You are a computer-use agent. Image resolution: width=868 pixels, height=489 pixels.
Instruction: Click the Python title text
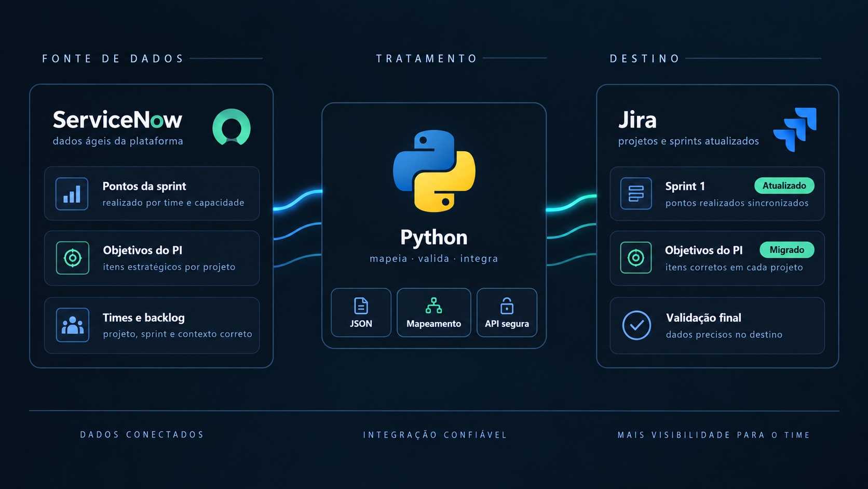(434, 237)
